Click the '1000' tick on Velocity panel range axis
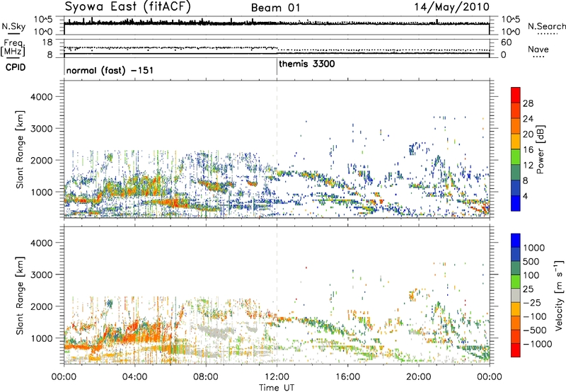Screen dimensions: 566x392 click(41, 338)
